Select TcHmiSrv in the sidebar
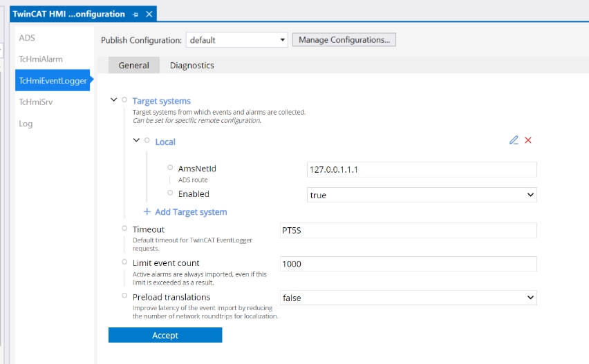The width and height of the screenshot is (589, 364). (36, 102)
